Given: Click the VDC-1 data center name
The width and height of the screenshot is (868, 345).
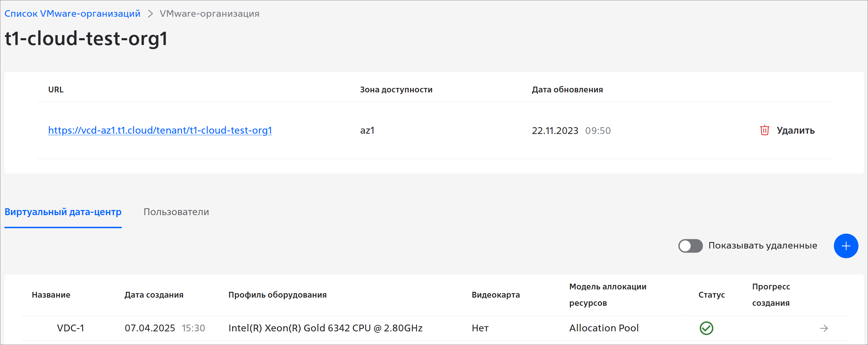Looking at the screenshot, I should (71, 328).
